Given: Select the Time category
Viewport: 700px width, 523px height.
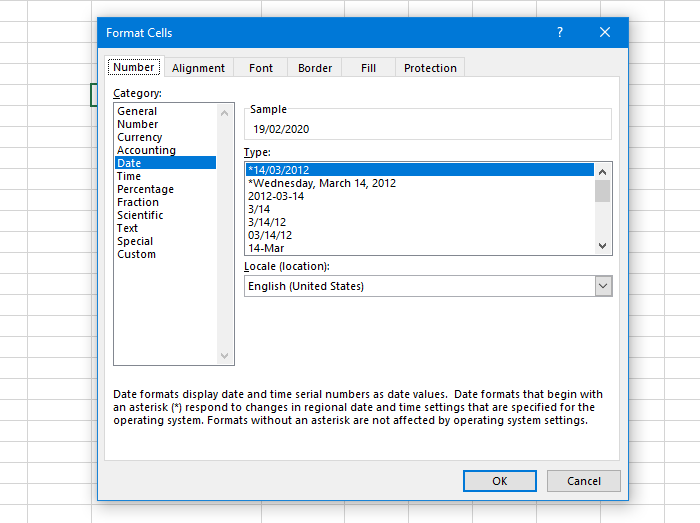Looking at the screenshot, I should [x=129, y=176].
